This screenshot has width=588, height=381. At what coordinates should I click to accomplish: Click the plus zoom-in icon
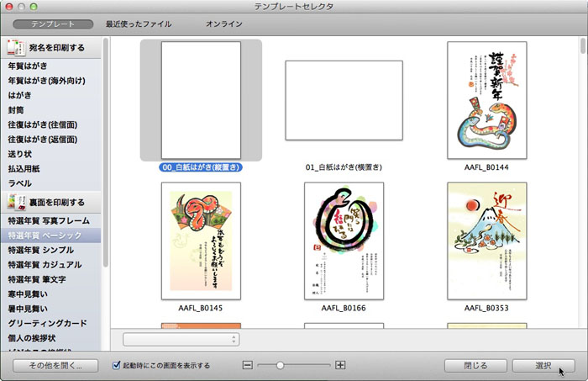coord(340,365)
